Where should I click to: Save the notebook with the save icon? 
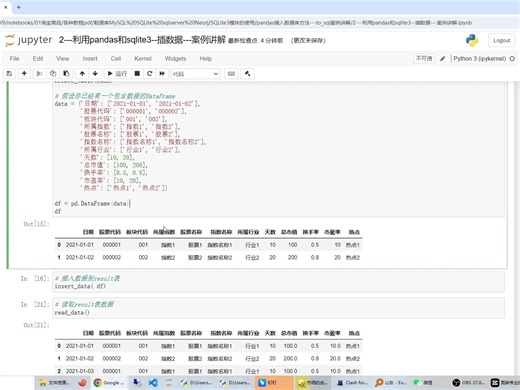tap(9, 73)
